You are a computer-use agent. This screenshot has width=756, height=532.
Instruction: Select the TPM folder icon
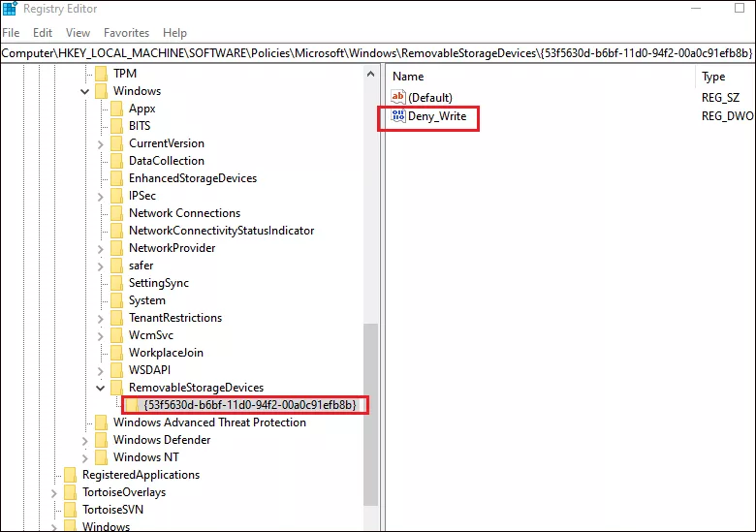click(101, 74)
